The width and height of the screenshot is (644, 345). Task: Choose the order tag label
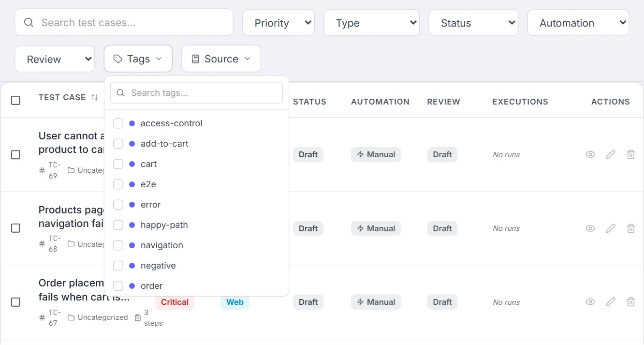pos(152,286)
